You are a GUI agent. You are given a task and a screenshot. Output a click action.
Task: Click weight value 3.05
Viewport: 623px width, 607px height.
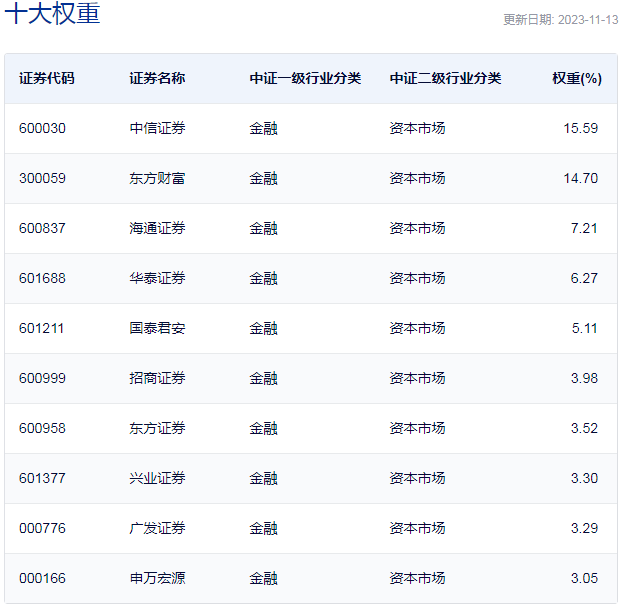pos(584,579)
